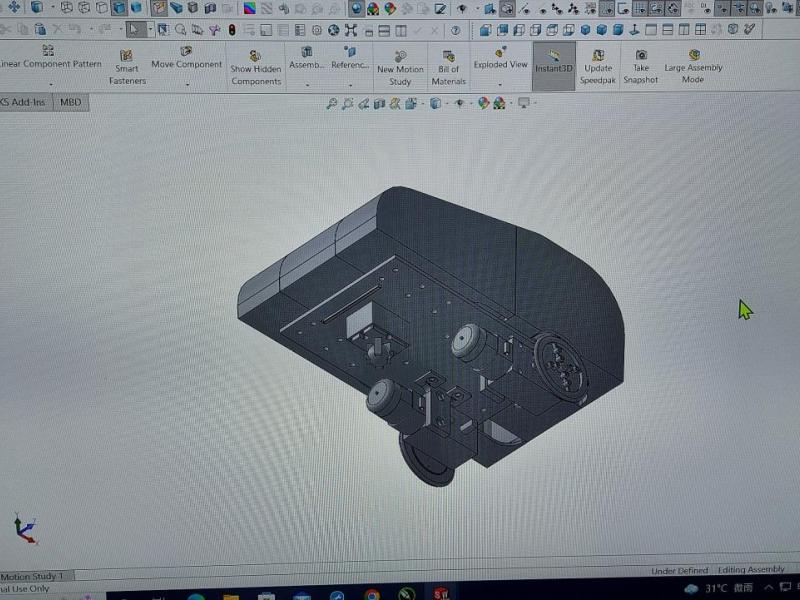This screenshot has width=800, height=600.
Task: Open Section View in heads-up toolbar
Action: [x=379, y=104]
